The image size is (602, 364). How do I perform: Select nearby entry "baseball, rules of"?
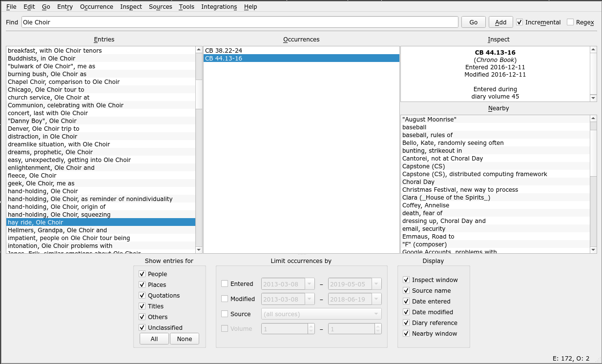pos(495,135)
